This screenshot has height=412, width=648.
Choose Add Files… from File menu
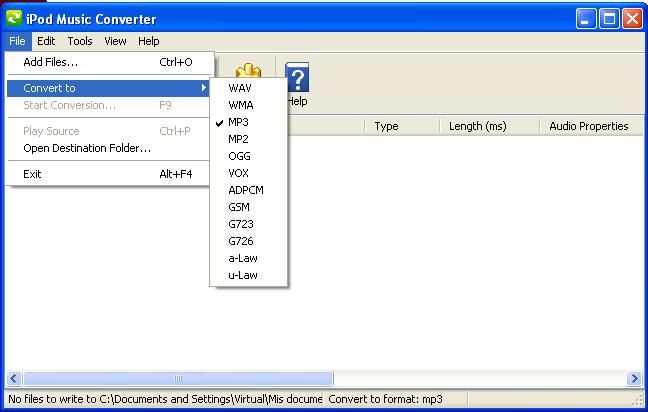click(x=108, y=62)
